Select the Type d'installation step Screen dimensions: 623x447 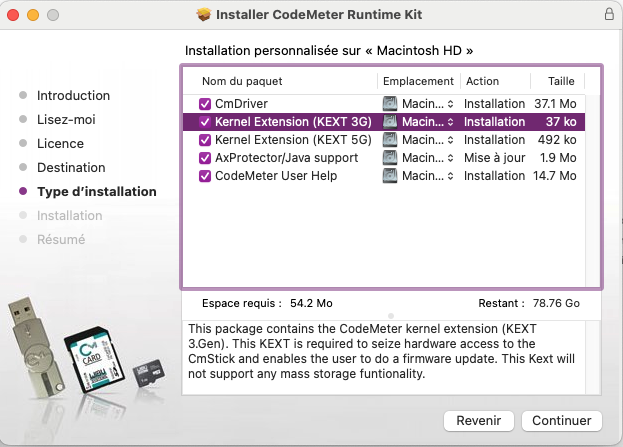(97, 192)
